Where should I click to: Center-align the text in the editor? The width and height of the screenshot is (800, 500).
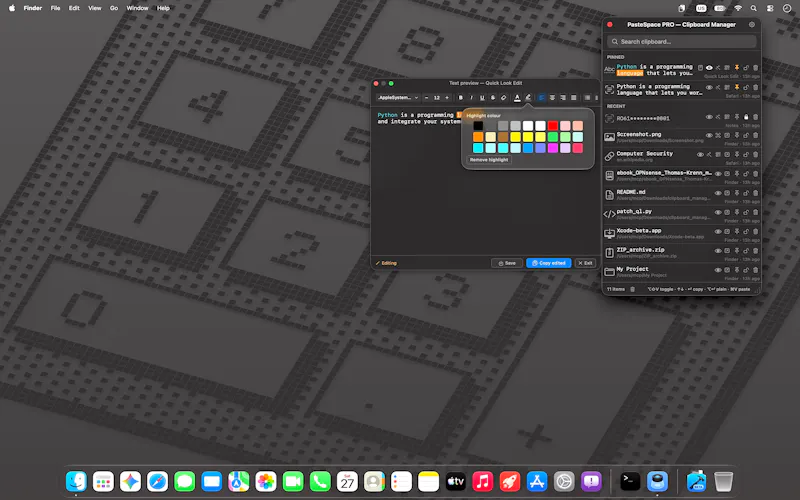552,97
